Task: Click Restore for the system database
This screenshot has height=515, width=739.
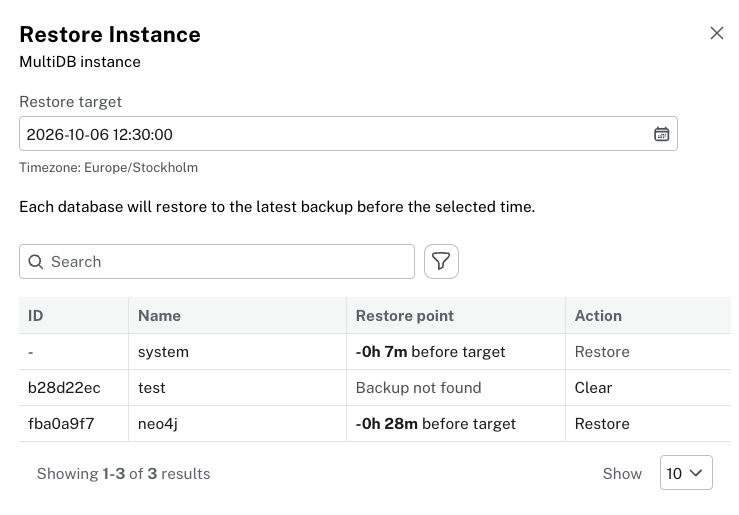Action: 602,352
